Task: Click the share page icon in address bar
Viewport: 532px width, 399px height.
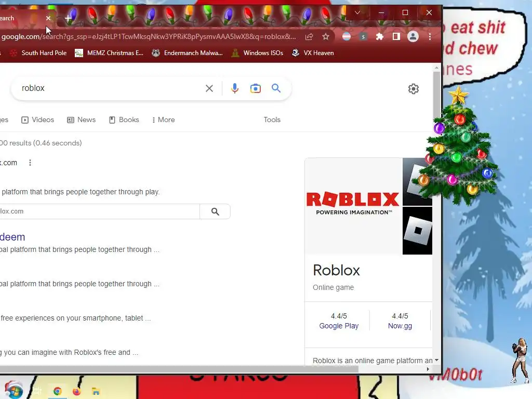Action: (x=309, y=37)
